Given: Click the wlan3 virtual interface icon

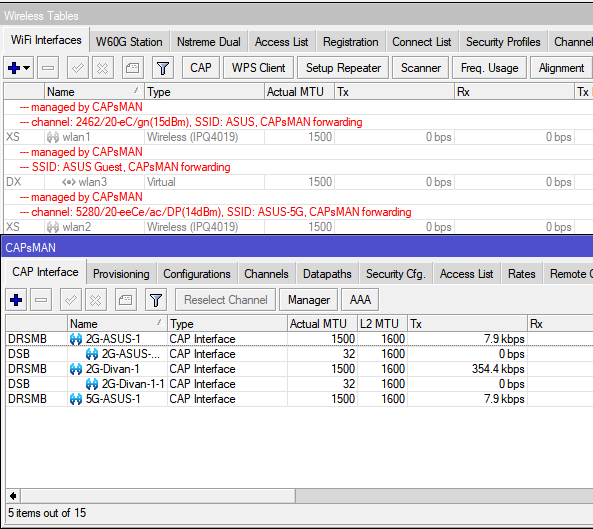Looking at the screenshot, I should (x=69, y=182).
